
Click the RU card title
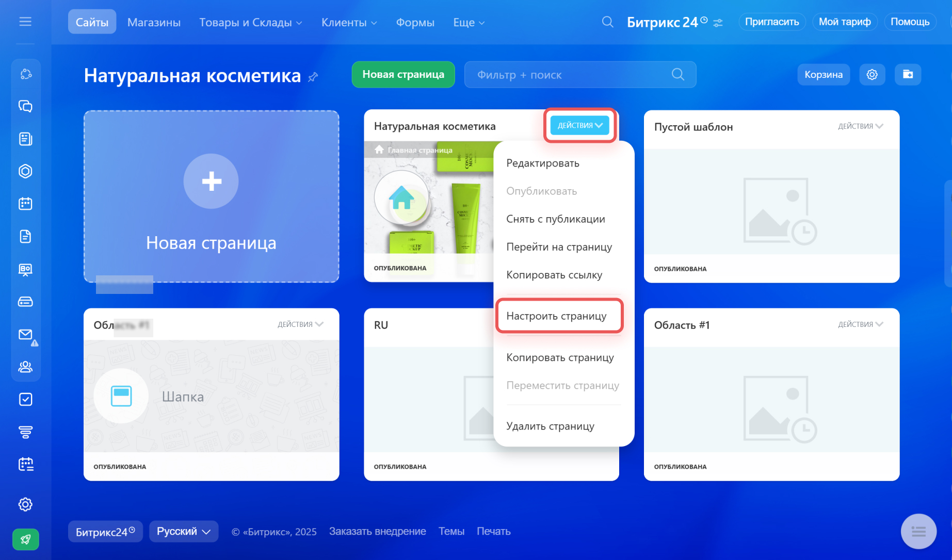point(381,325)
